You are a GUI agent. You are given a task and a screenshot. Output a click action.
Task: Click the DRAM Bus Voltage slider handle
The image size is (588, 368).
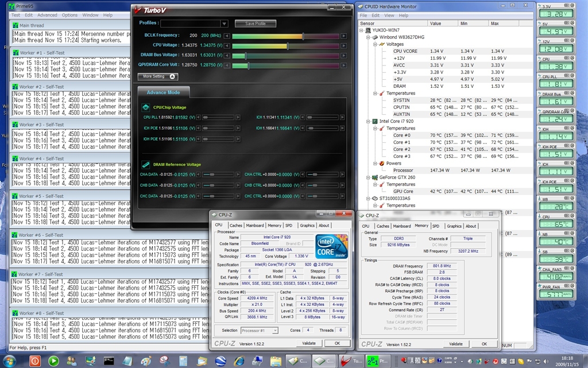pos(246,56)
